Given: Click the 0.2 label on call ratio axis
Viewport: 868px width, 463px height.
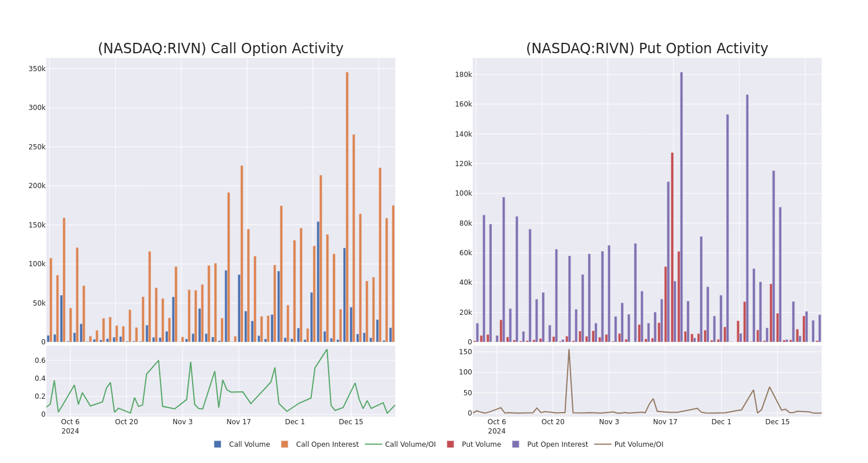Looking at the screenshot, I should 40,396.
